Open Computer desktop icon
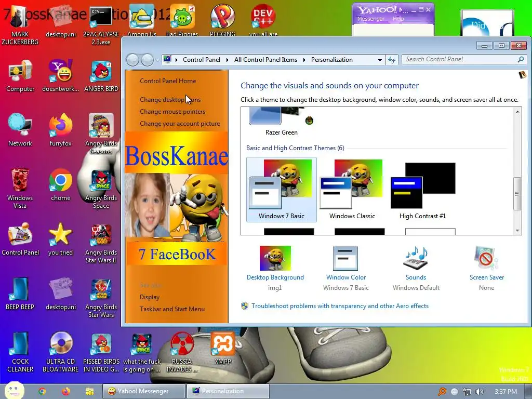Image resolution: width=532 pixels, height=399 pixels. [20, 76]
